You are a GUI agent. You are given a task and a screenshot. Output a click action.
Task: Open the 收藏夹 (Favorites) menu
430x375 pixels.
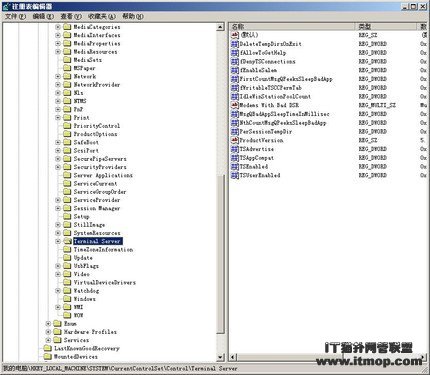click(102, 16)
